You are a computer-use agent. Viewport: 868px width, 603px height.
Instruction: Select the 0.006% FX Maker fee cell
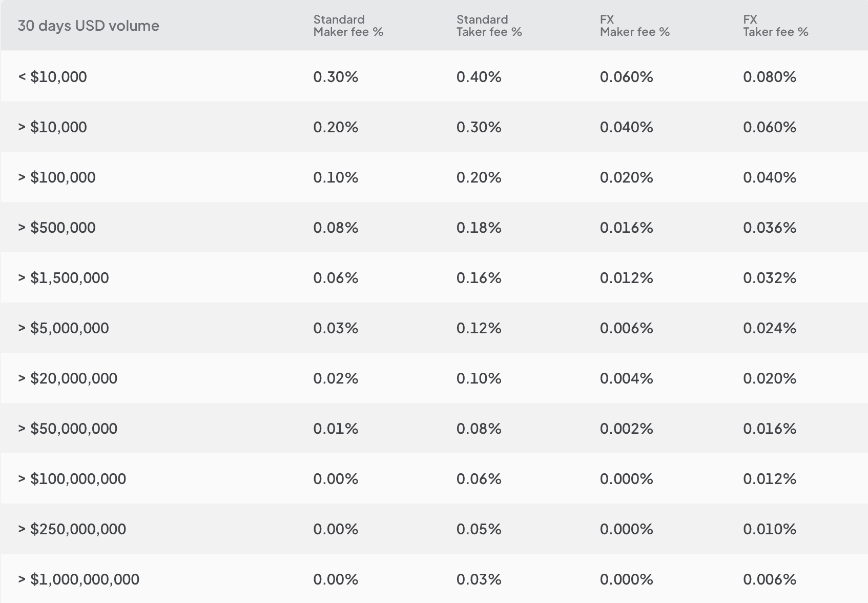pos(626,328)
